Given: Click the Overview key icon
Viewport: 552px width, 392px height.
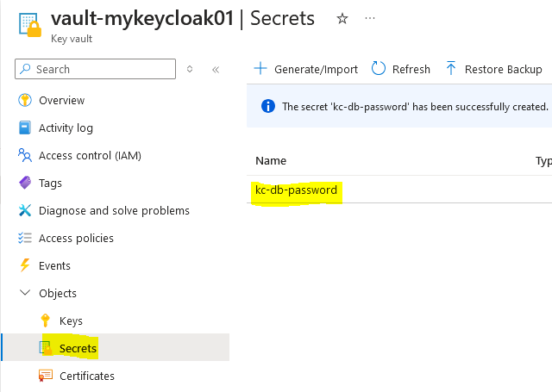Looking at the screenshot, I should coord(24,100).
